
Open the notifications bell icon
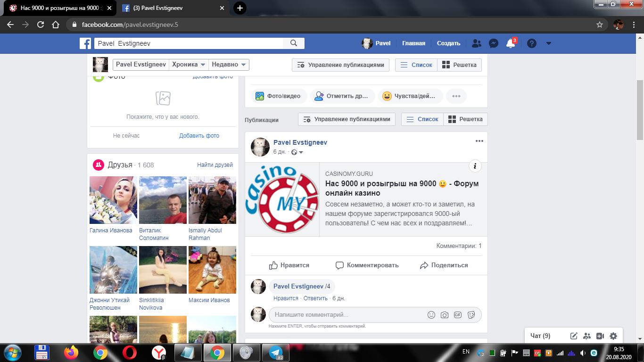click(510, 43)
